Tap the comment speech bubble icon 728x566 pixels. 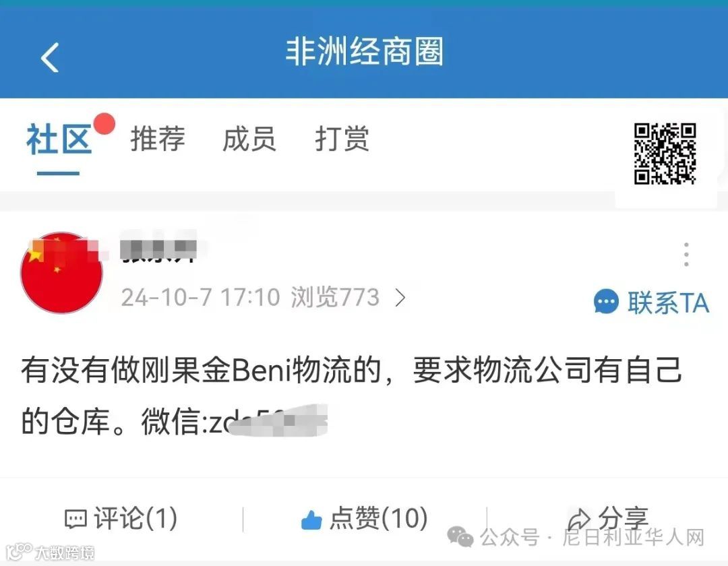[75, 519]
